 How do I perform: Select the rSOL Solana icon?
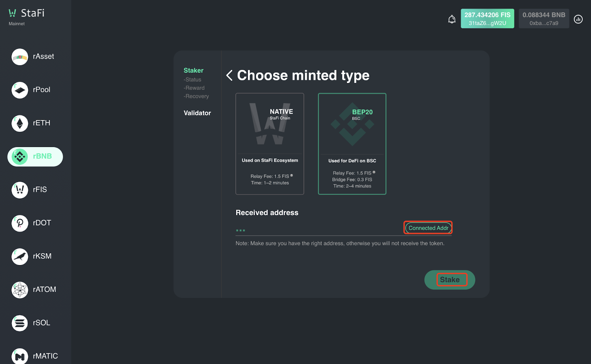[20, 323]
